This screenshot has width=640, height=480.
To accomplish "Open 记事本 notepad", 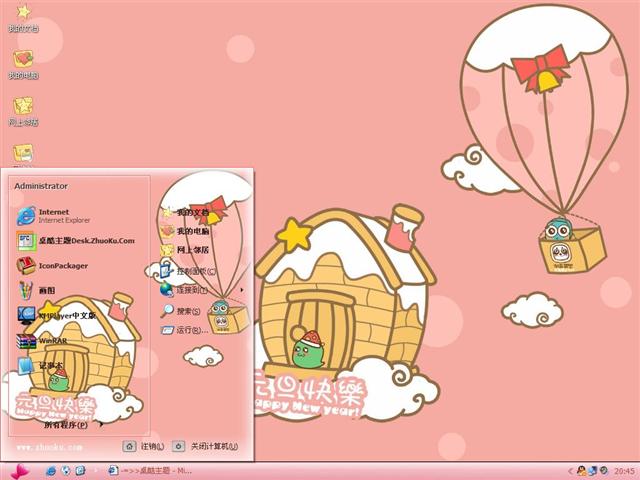I will [x=40, y=365].
